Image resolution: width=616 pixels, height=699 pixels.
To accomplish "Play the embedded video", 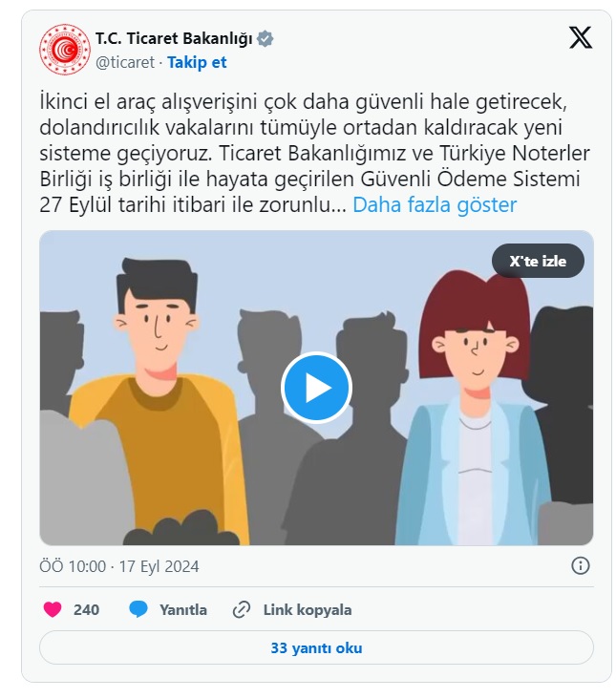I will click(x=316, y=388).
